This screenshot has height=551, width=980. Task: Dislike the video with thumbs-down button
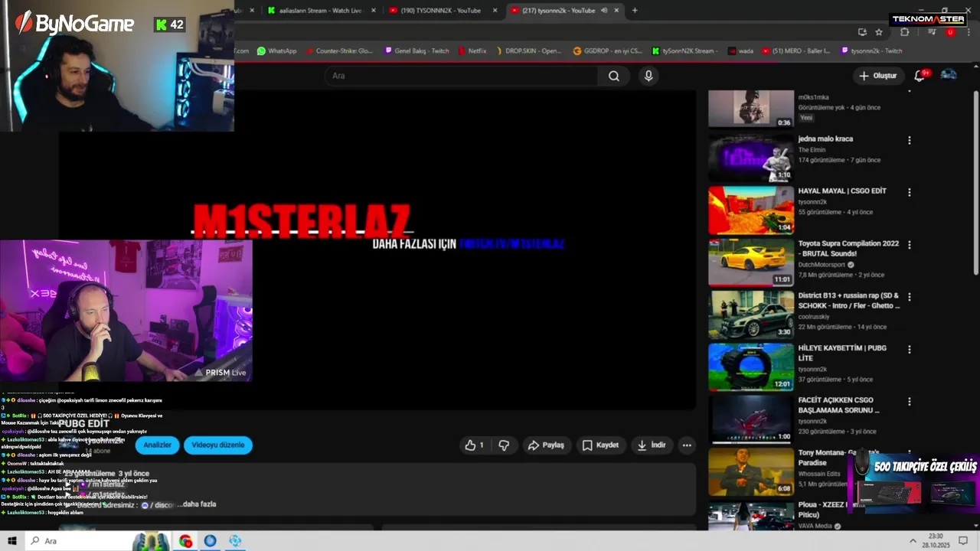[504, 445]
